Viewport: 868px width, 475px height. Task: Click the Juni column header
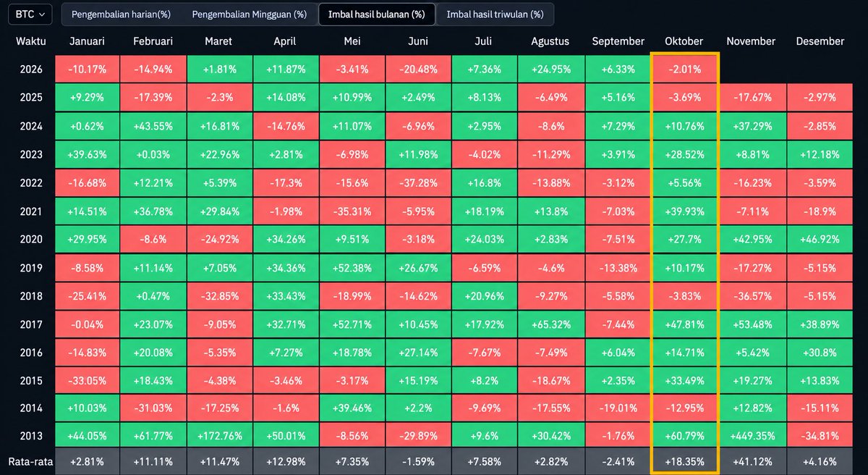tap(417, 41)
